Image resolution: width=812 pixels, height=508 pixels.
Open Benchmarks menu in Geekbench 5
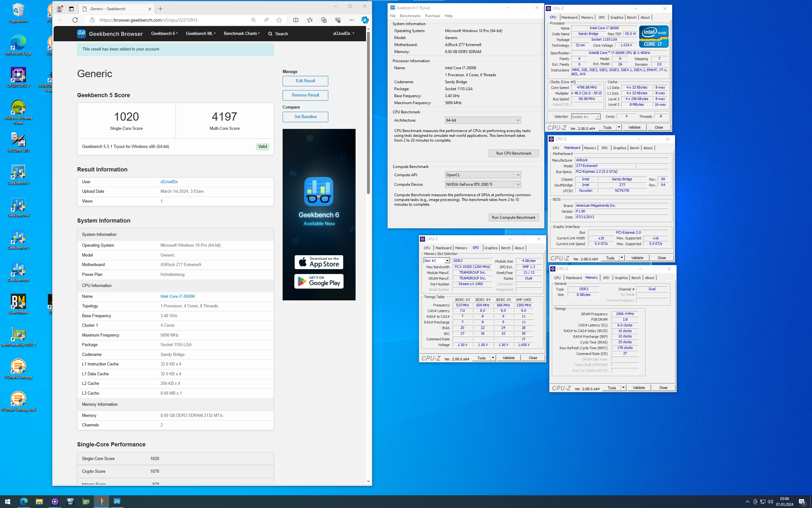[x=410, y=16]
